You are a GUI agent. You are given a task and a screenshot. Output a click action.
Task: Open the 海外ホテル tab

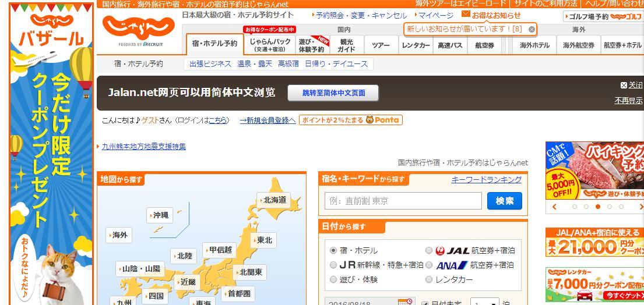[534, 45]
